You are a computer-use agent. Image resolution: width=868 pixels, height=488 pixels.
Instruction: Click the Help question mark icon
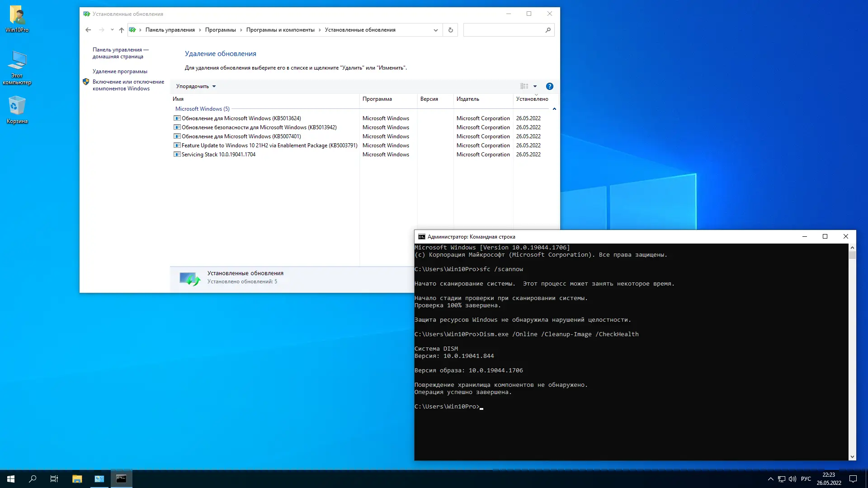tap(549, 86)
